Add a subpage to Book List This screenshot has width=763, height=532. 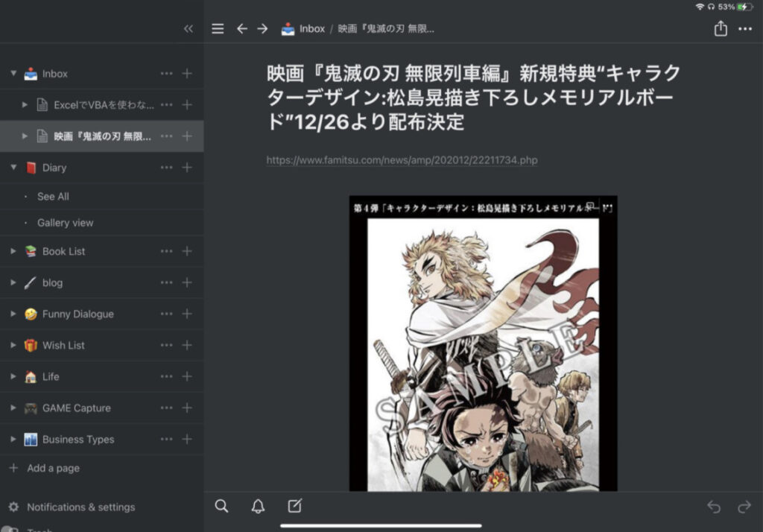coord(187,251)
